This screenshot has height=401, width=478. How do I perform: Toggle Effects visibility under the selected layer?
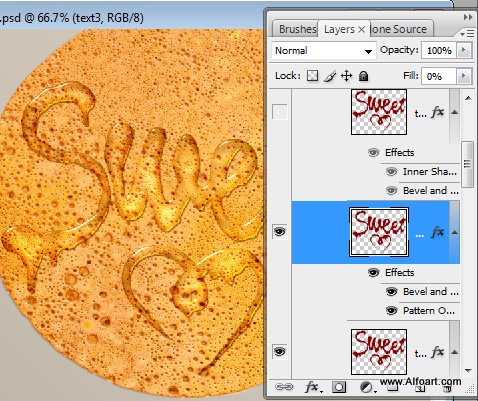click(373, 273)
